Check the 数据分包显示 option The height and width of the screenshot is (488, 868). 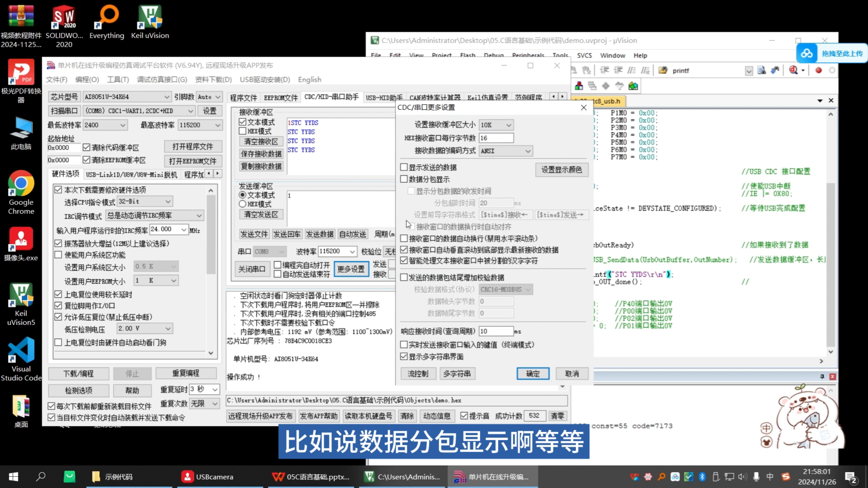(x=404, y=179)
